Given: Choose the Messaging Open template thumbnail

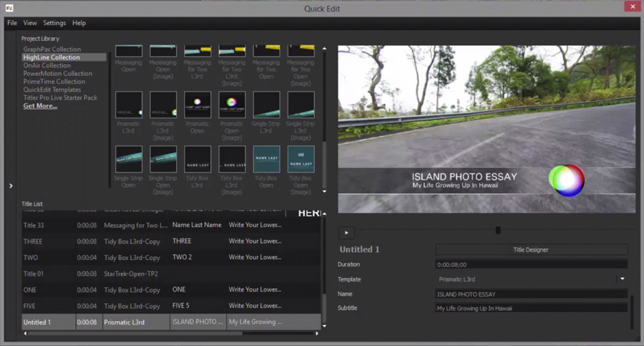Looking at the screenshot, I should [x=129, y=51].
